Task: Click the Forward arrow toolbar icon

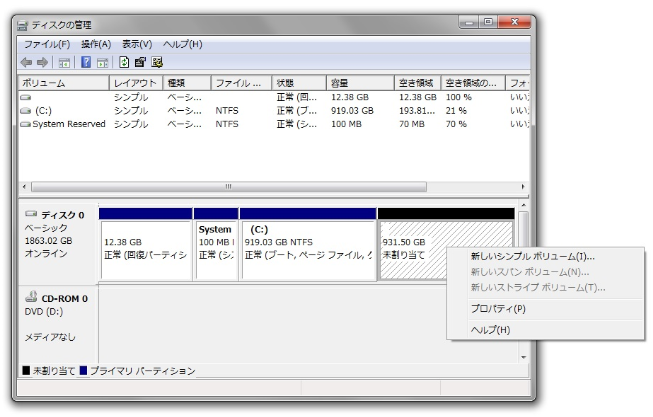Action: pyautogui.click(x=44, y=63)
